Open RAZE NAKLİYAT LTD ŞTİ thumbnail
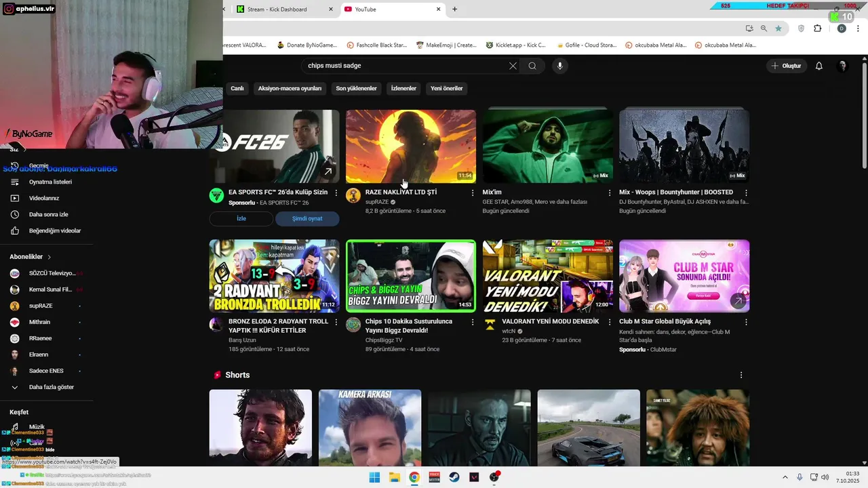Screen dimensions: 868x488 click(411, 146)
